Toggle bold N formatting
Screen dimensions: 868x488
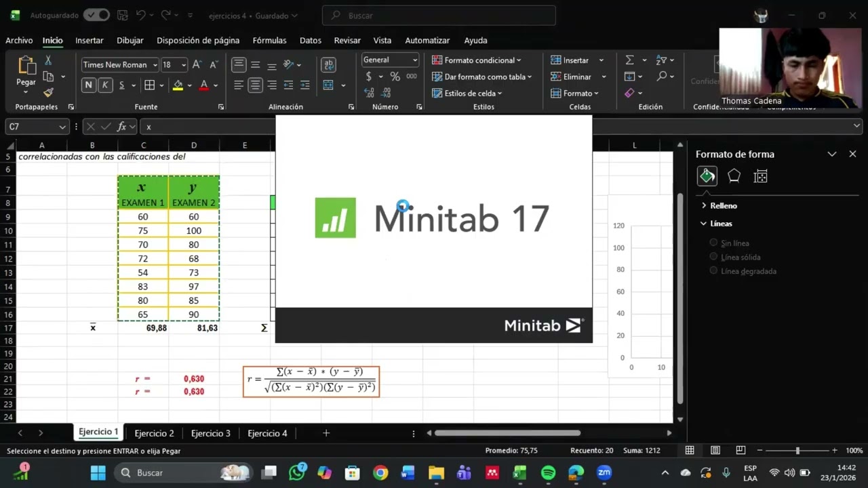(89, 85)
